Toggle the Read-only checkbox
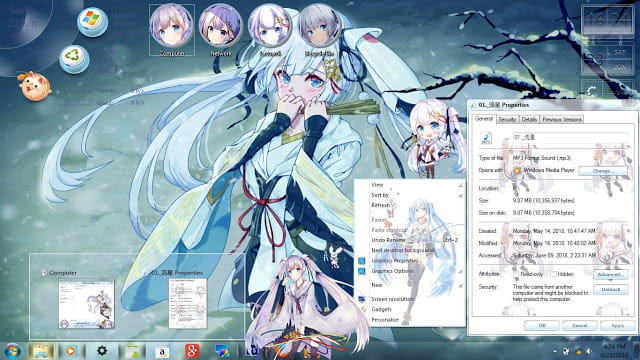This screenshot has height=360, width=640. tap(516, 274)
